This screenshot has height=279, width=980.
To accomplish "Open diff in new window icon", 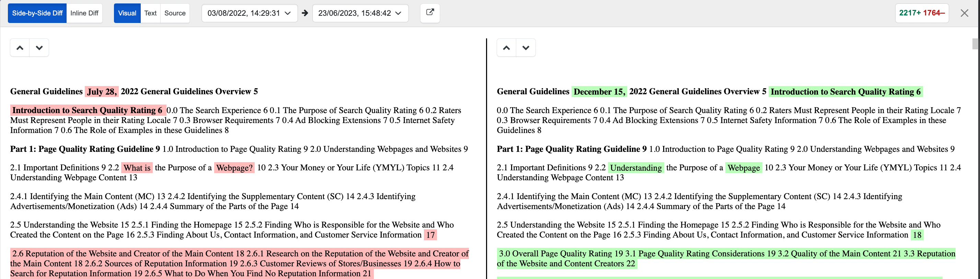I will (x=430, y=13).
